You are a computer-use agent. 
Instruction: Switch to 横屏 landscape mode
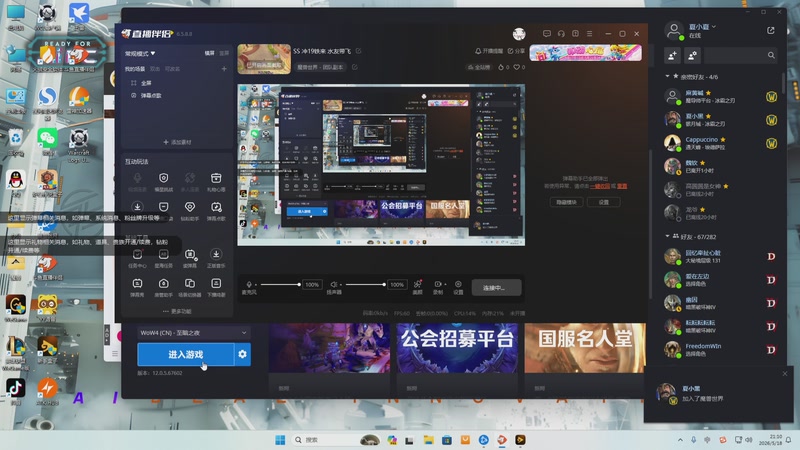(210, 53)
